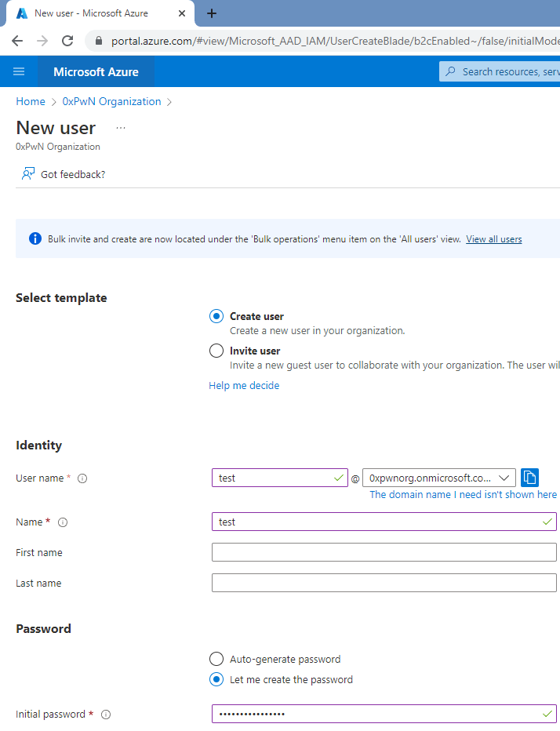The image size is (560, 731).
Task: Select the Invite user radio option
Action: pyautogui.click(x=216, y=351)
